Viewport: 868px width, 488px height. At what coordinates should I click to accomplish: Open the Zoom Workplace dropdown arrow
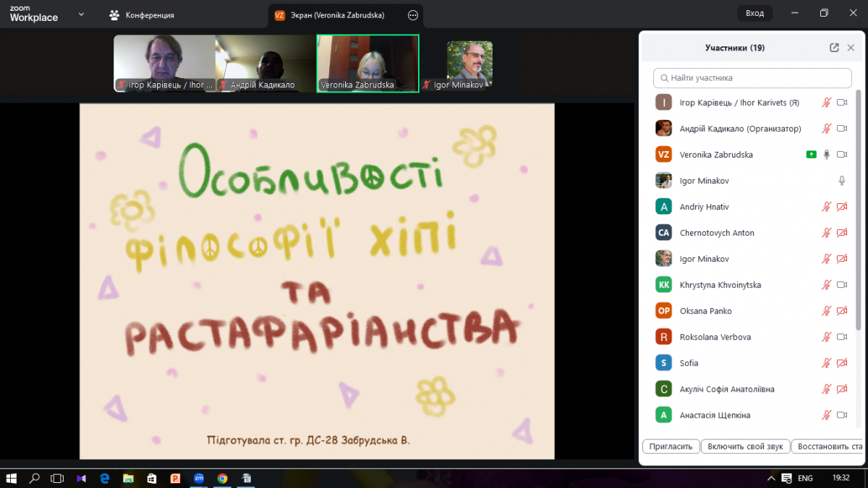(x=80, y=14)
